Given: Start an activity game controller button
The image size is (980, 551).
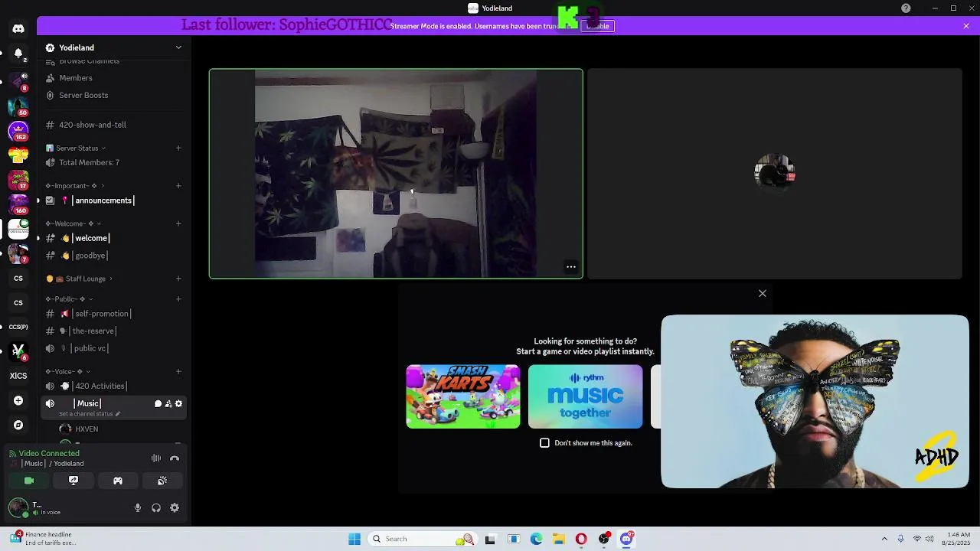Looking at the screenshot, I should 118,481.
